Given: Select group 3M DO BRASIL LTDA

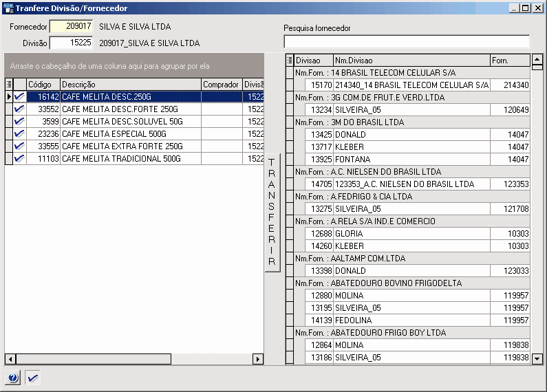Looking at the screenshot, I should pyautogui.click(x=411, y=122).
